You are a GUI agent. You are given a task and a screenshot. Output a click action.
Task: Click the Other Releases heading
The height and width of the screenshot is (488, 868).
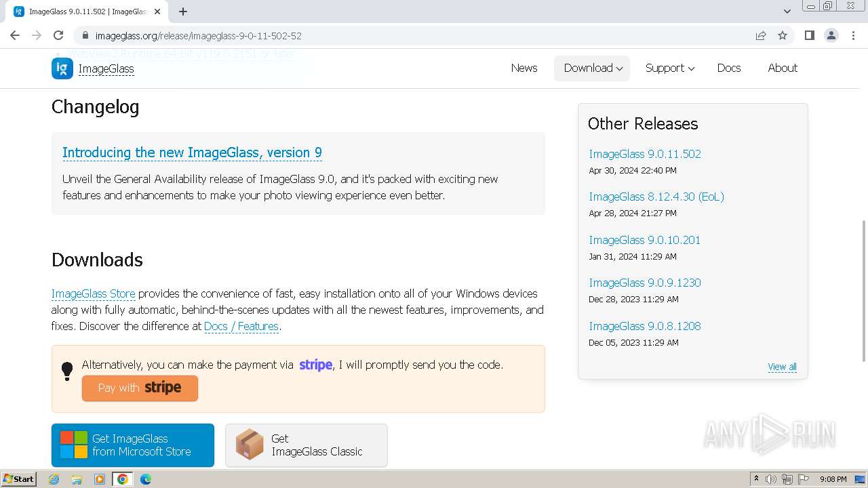coord(643,124)
